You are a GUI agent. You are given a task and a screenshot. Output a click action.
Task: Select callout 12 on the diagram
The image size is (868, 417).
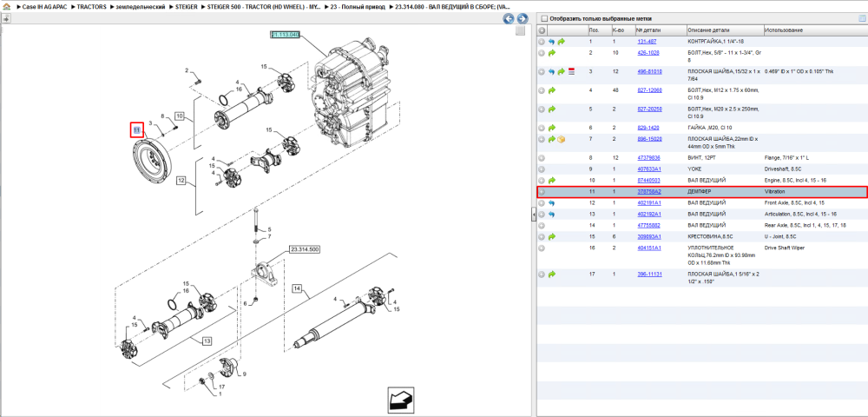click(x=181, y=181)
